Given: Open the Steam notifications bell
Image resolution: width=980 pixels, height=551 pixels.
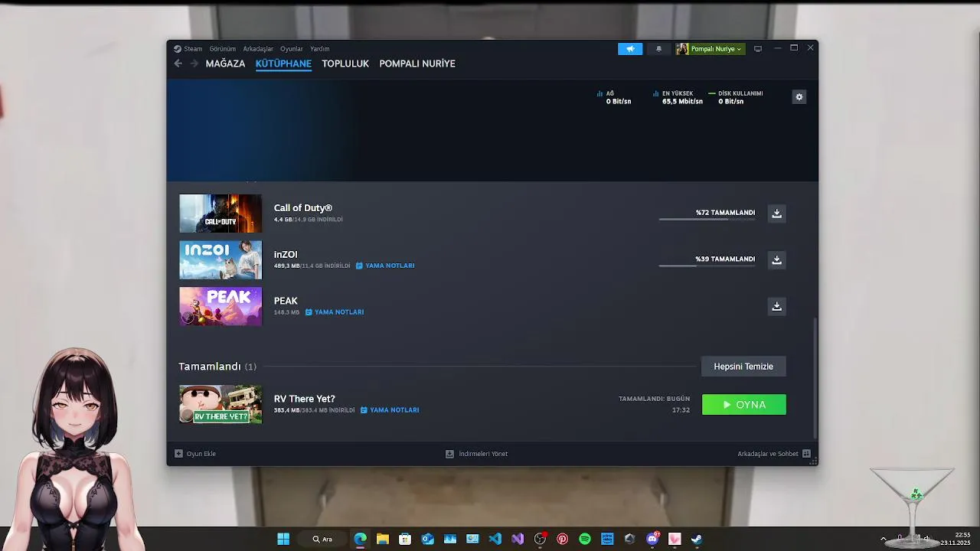Looking at the screenshot, I should pyautogui.click(x=658, y=49).
